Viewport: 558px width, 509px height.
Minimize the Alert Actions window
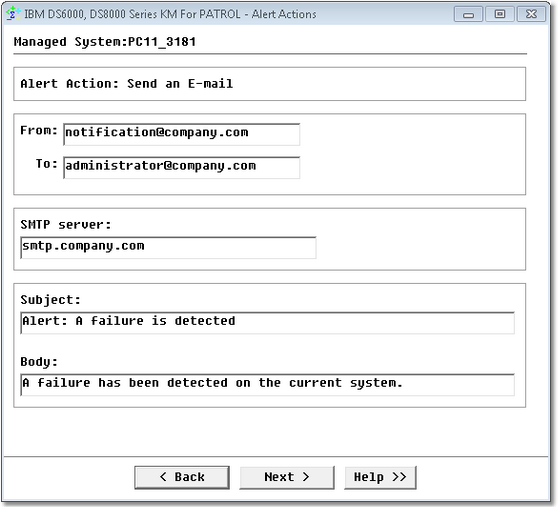[x=468, y=14]
